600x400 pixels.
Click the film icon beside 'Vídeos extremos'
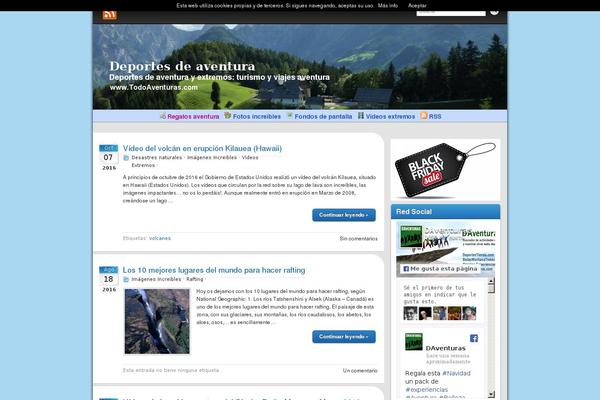point(361,116)
